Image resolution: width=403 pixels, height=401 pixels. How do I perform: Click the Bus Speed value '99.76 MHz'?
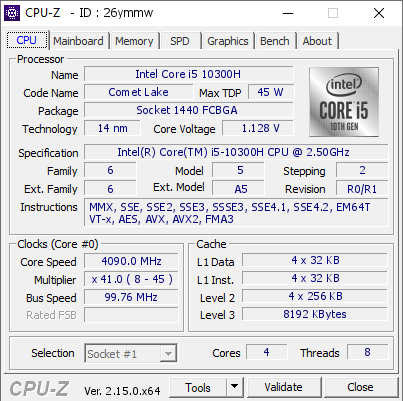131,297
